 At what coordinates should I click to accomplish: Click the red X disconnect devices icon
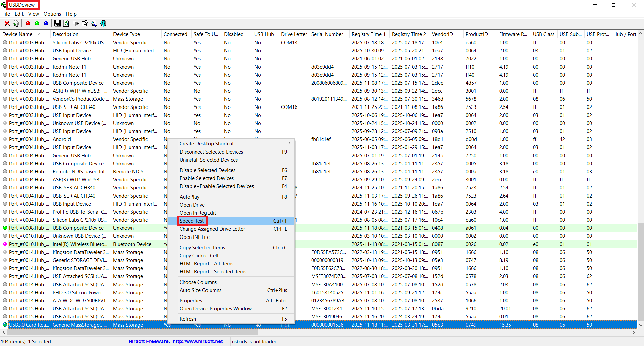[7, 23]
